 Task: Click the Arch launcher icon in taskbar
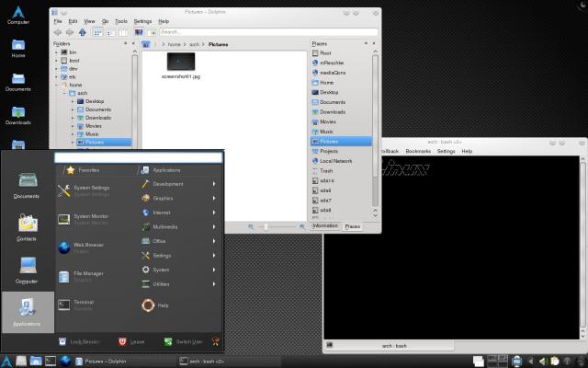click(x=6, y=362)
